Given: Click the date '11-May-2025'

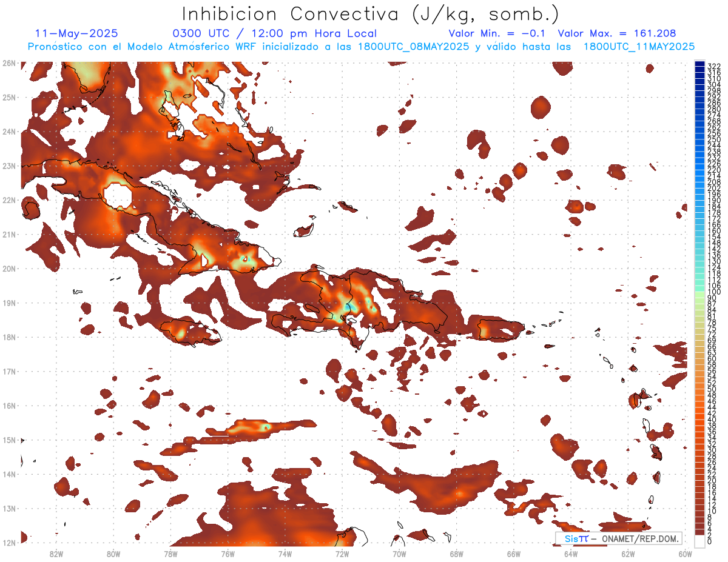Looking at the screenshot, I should (77, 33).
